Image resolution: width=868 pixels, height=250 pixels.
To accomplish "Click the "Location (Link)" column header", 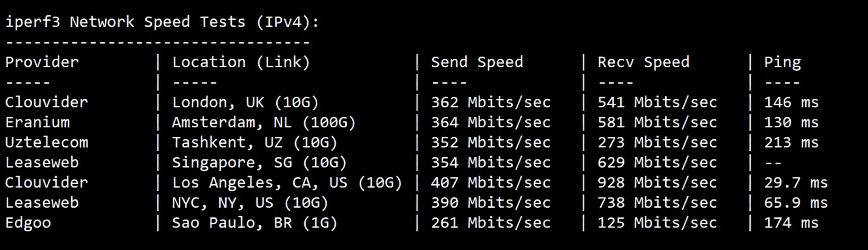I will (x=241, y=62).
